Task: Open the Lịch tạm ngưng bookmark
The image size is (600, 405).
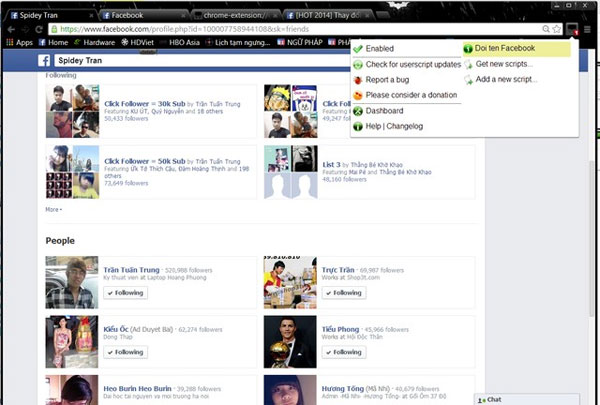Action: 238,42
